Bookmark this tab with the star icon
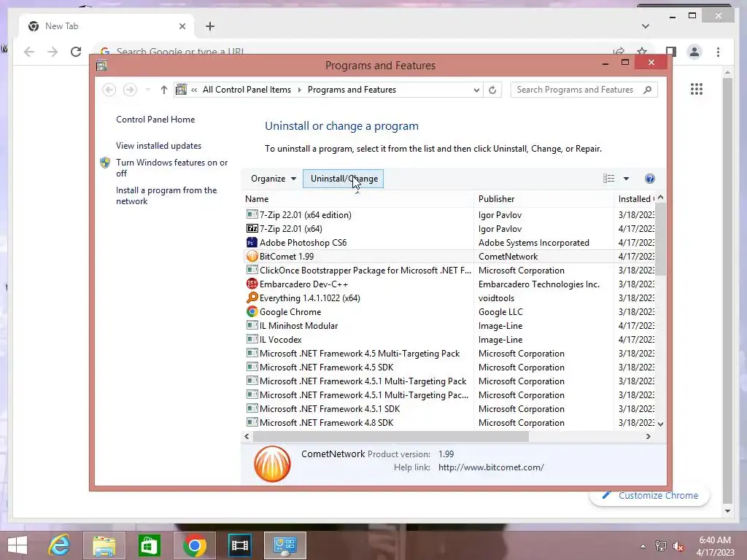This screenshot has width=747, height=560. coord(642,51)
